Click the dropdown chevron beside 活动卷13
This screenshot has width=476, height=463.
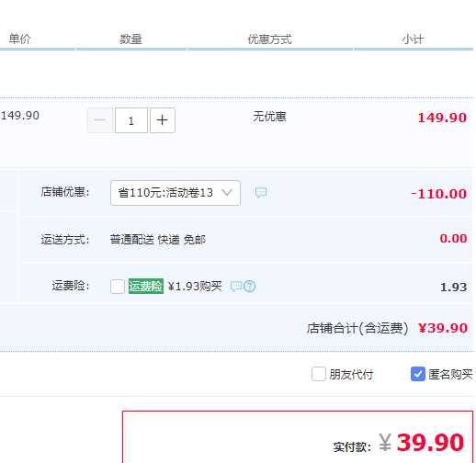click(x=227, y=193)
